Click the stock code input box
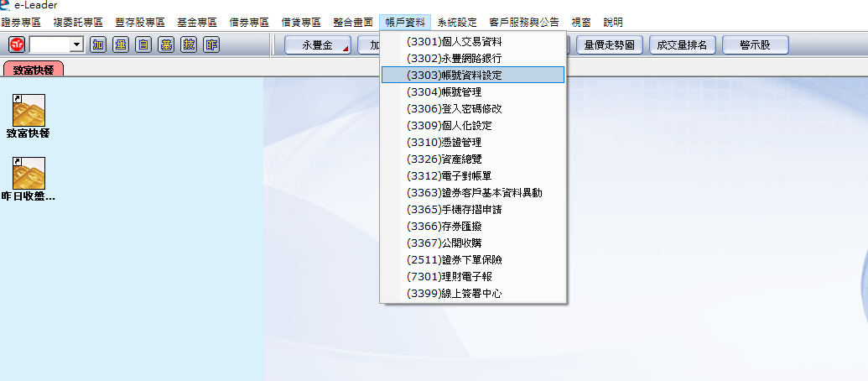The height and width of the screenshot is (381, 868). [49, 44]
